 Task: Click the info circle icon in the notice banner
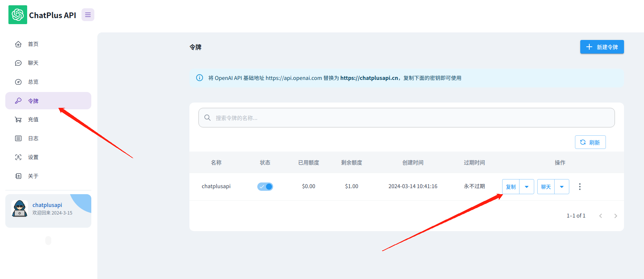click(x=200, y=78)
